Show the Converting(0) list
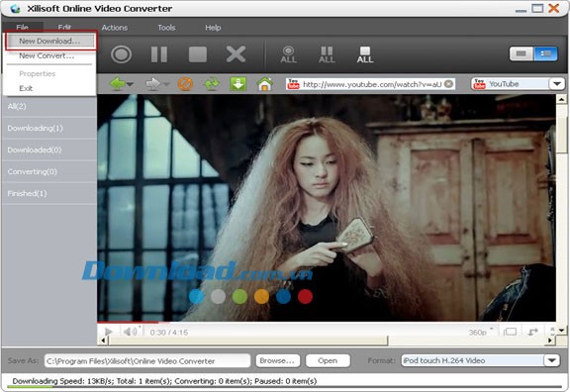Viewport: 570px width, 392px height. 49,171
